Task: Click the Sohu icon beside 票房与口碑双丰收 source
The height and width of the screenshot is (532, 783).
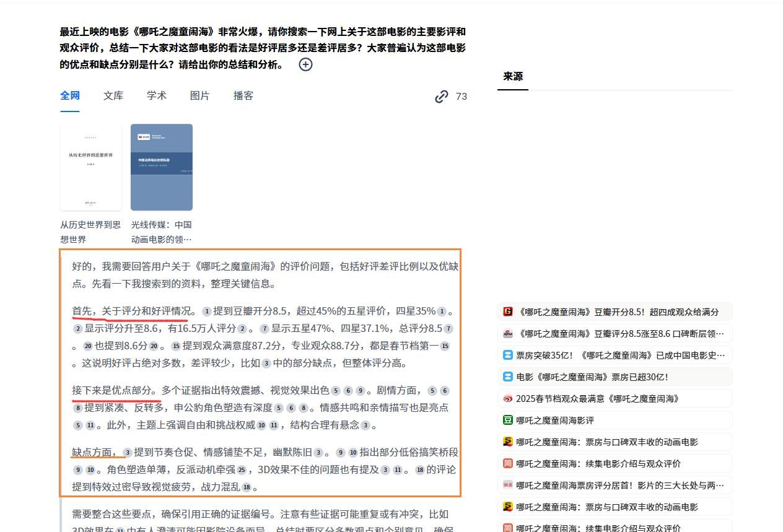Action: pos(507,442)
